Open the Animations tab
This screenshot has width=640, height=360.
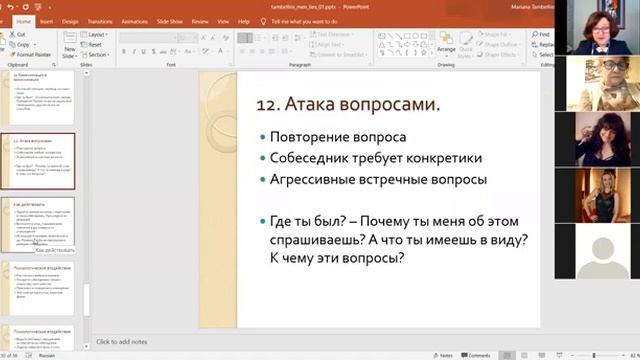134,22
